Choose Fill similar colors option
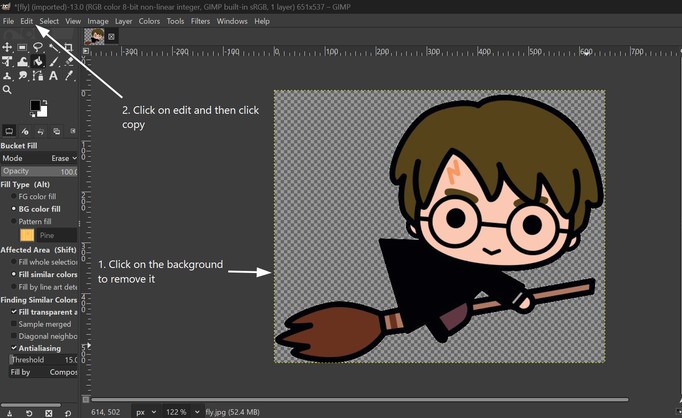The width and height of the screenshot is (682, 418). coord(44,274)
